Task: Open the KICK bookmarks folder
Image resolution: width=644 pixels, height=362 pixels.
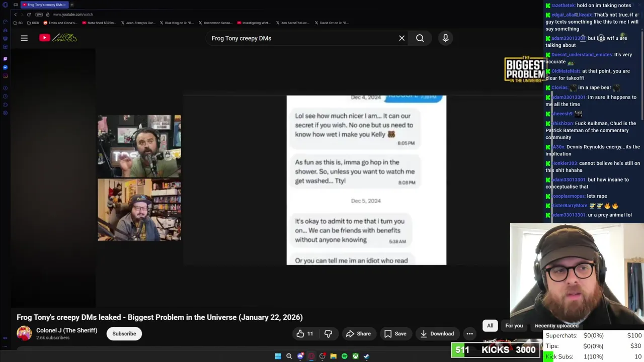Action: (33, 23)
